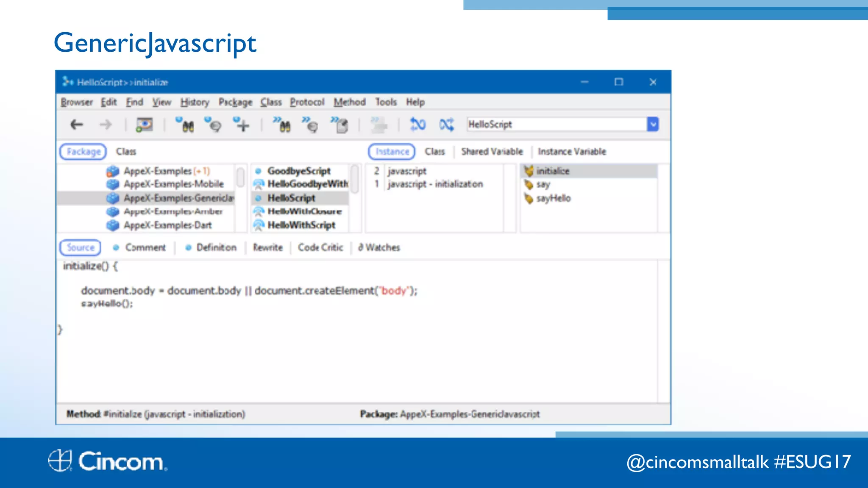Switch to the Shared Variable tab
This screenshot has width=868, height=488.
tap(492, 152)
